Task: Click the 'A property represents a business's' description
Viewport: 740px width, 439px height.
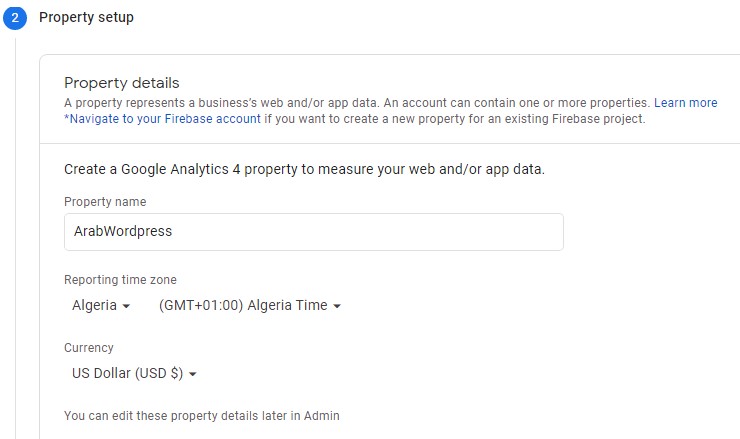Action: click(356, 103)
